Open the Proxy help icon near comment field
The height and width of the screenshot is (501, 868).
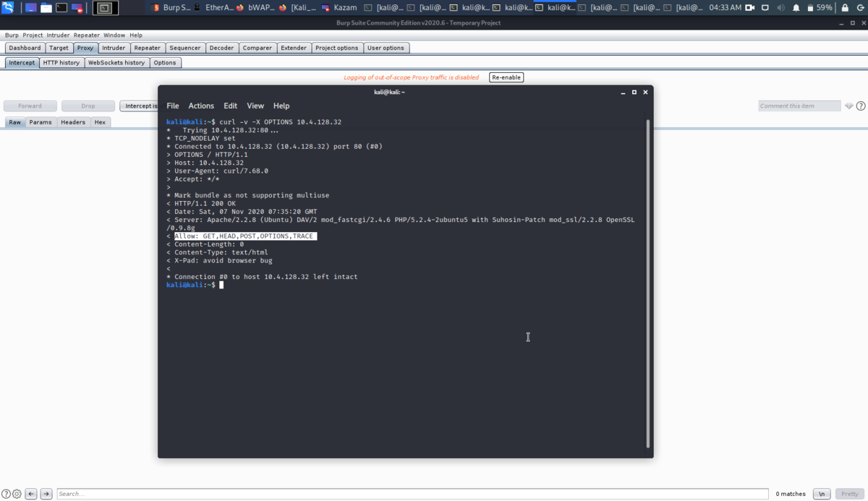coord(861,106)
